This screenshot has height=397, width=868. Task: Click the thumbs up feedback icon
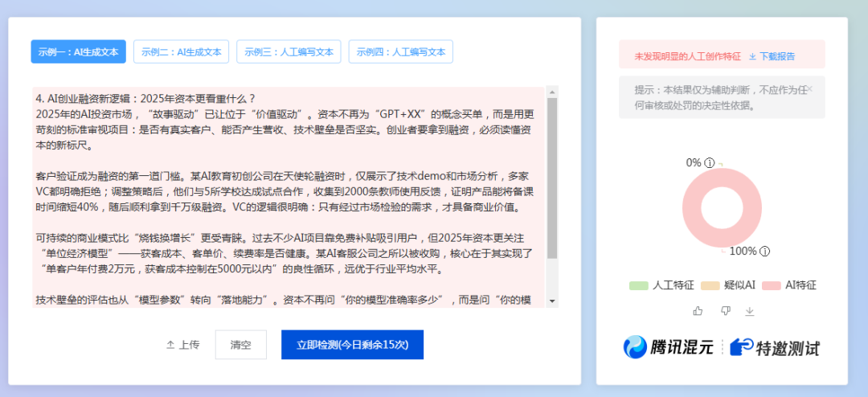pyautogui.click(x=698, y=311)
